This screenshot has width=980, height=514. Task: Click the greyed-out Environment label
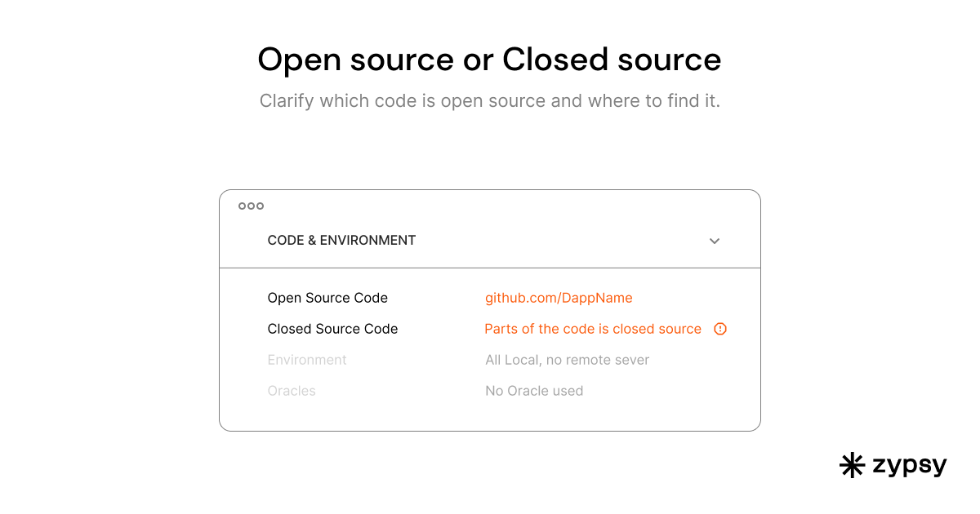pos(307,360)
